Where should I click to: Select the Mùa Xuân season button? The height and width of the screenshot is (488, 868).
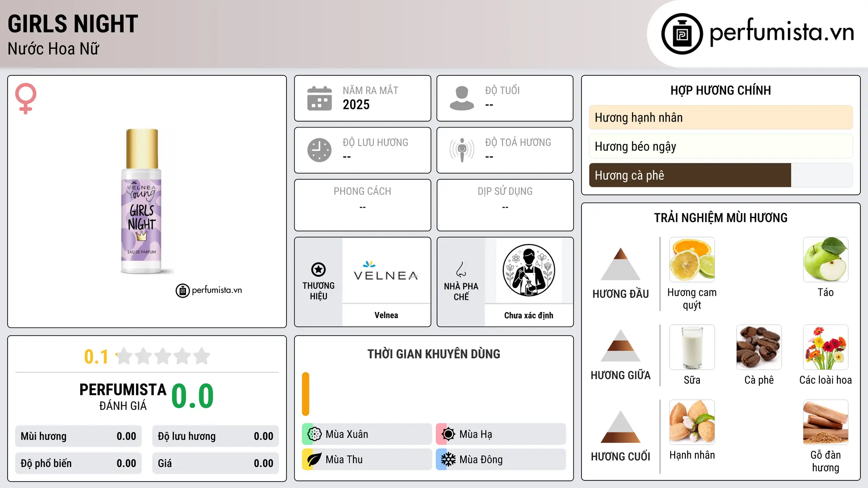(x=367, y=434)
